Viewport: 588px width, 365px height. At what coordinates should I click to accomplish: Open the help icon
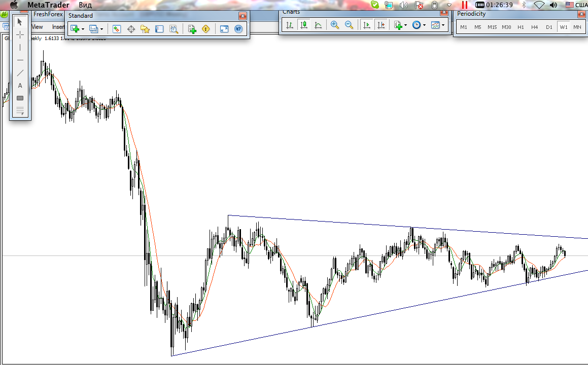tap(238, 29)
